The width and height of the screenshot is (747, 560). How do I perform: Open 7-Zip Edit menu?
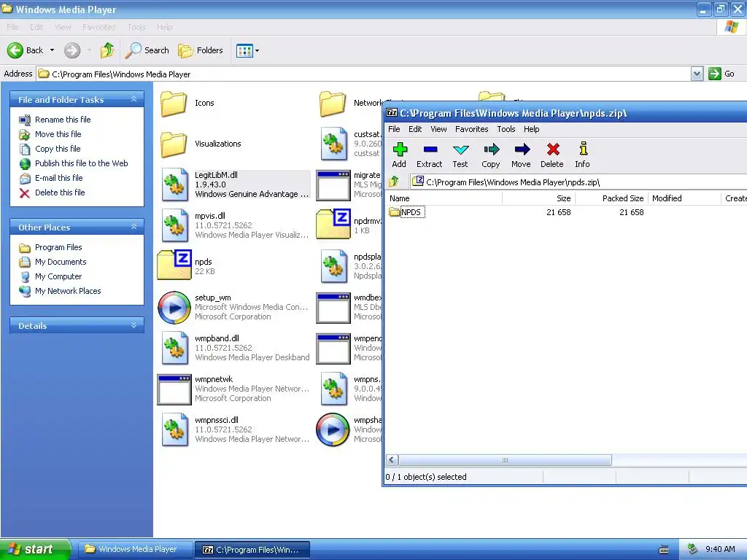(415, 129)
